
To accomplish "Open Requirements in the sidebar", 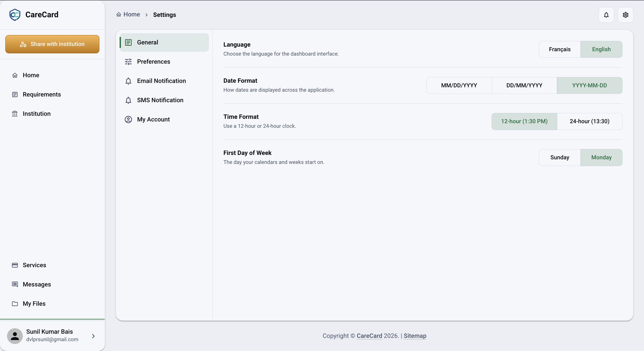I will click(x=53, y=95).
